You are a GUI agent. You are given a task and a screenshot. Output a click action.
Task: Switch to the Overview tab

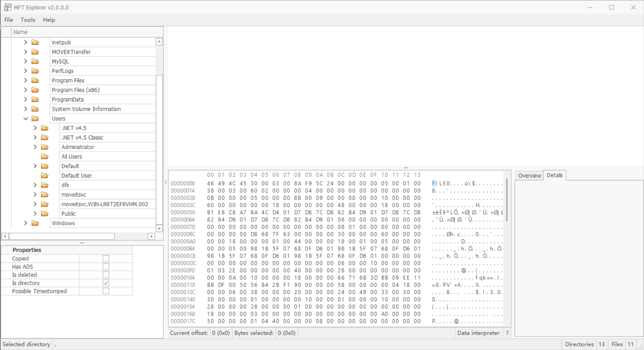point(529,175)
